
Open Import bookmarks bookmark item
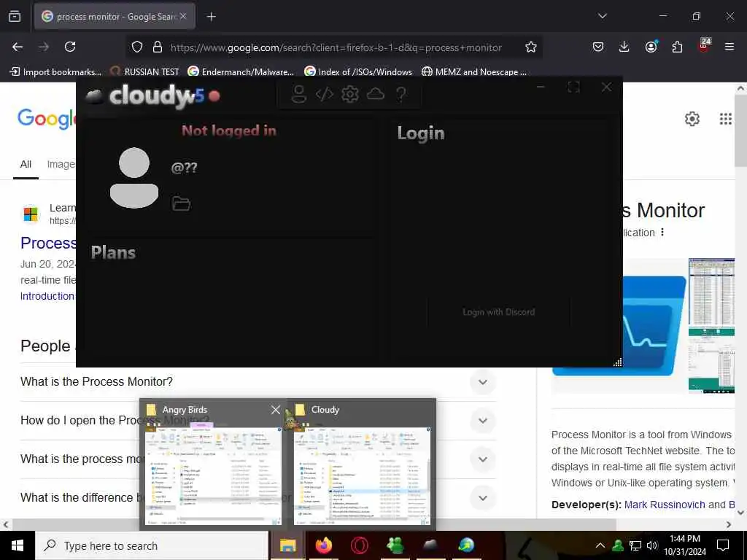pyautogui.click(x=55, y=72)
